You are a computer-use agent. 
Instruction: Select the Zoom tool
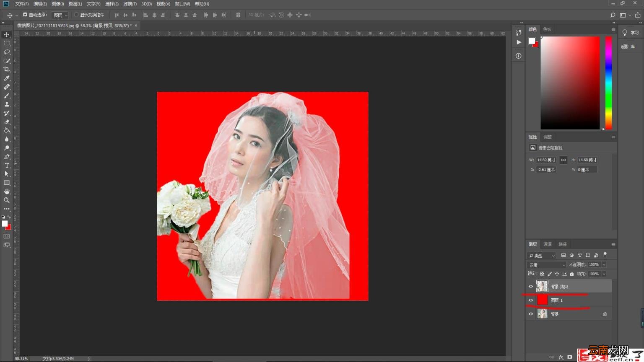[7, 200]
